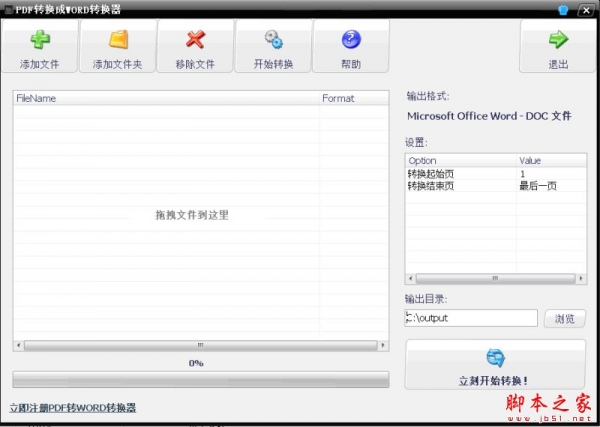Click the end page value 最后一页
600x427 pixels.
538,186
